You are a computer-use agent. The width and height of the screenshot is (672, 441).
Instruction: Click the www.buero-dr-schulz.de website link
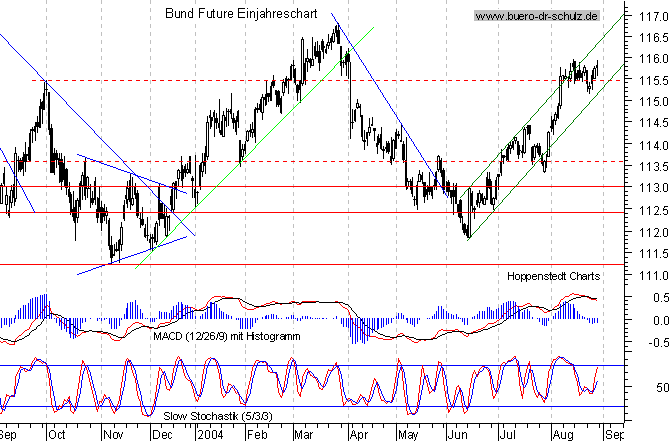click(536, 16)
